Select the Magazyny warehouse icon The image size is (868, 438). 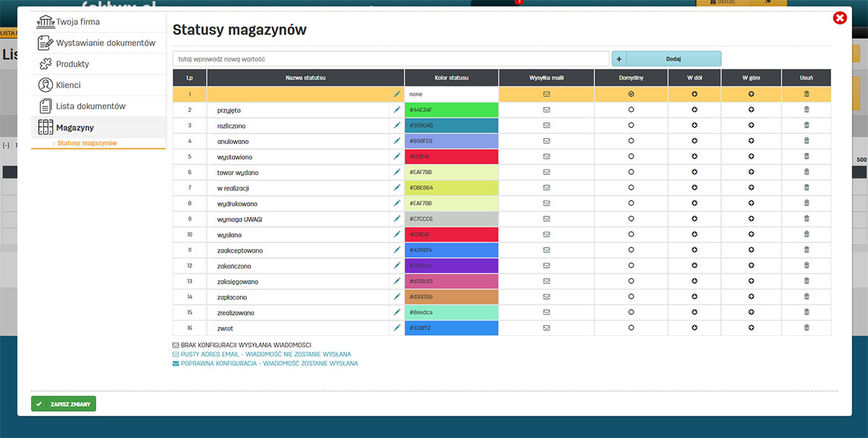(x=46, y=127)
